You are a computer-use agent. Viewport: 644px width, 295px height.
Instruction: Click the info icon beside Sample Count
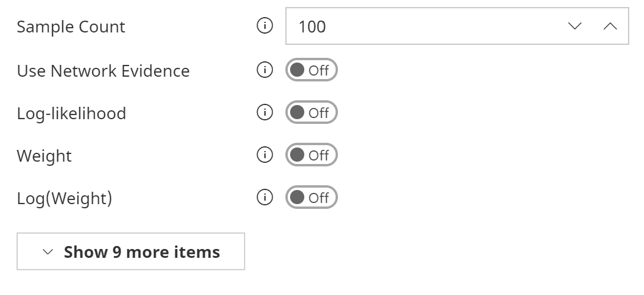coord(265,27)
